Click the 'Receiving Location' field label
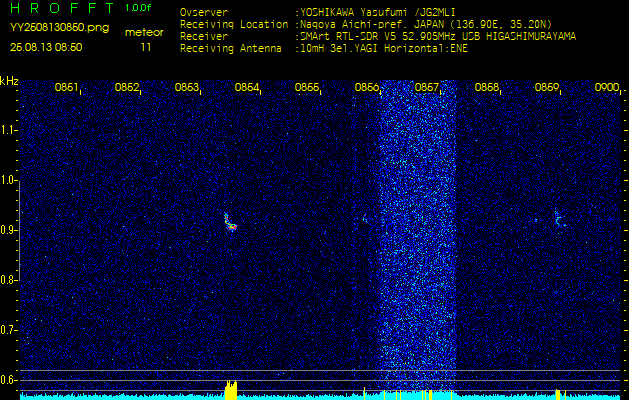629x400 pixels. pyautogui.click(x=234, y=24)
